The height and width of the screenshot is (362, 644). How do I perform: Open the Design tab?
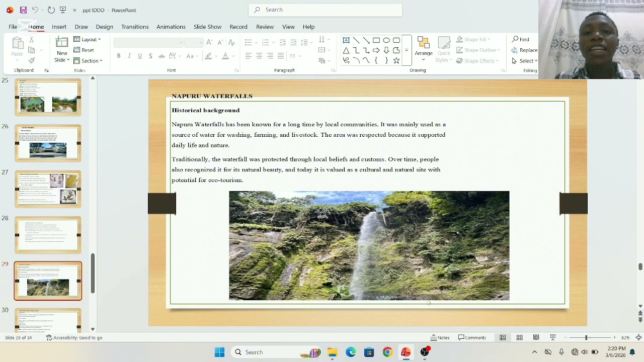pos(104,27)
